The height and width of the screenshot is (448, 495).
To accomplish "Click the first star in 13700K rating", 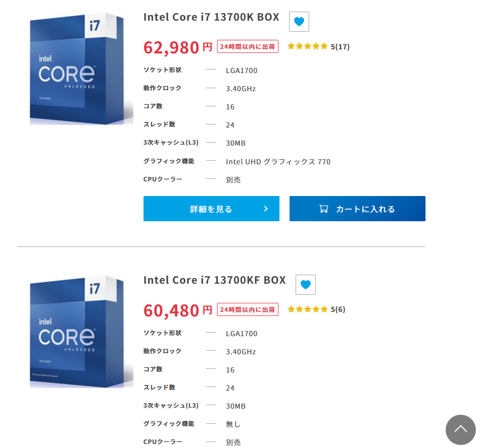I will (291, 46).
